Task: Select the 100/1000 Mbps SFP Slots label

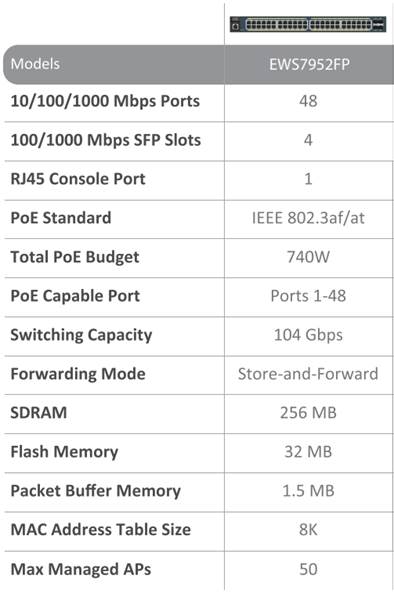Action: pos(105,140)
